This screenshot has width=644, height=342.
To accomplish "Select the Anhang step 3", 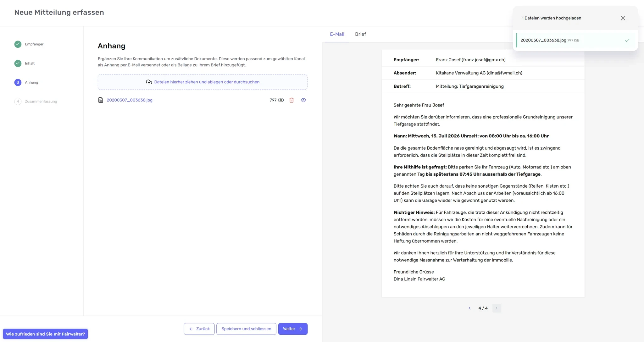I will (x=26, y=82).
